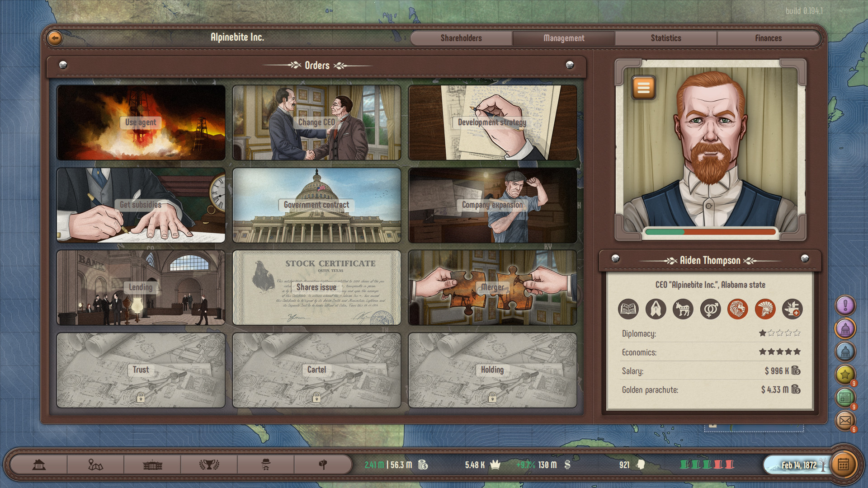Switch to the Shareholders tab
The image size is (868, 488).
(461, 38)
